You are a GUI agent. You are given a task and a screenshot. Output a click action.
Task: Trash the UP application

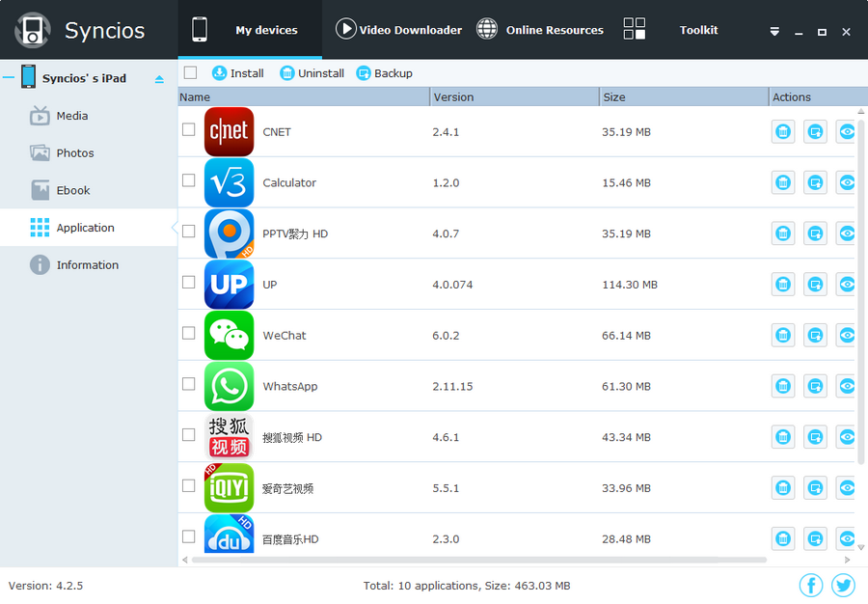click(x=783, y=285)
